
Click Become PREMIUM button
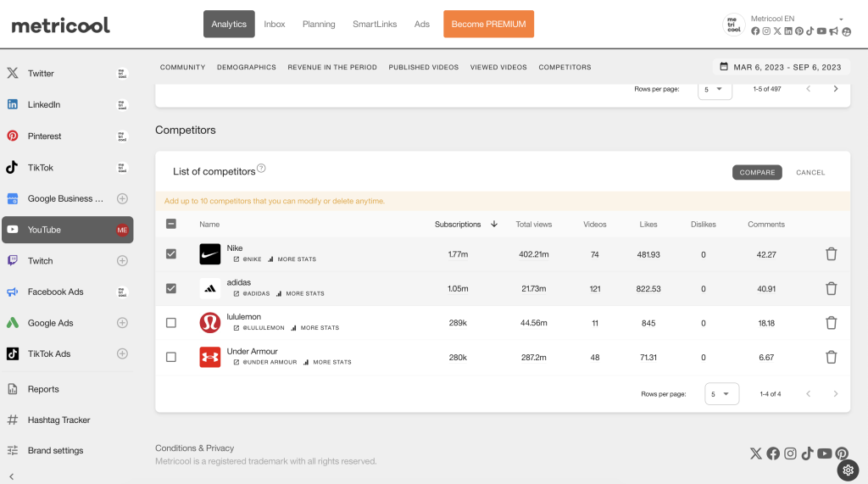pyautogui.click(x=489, y=24)
